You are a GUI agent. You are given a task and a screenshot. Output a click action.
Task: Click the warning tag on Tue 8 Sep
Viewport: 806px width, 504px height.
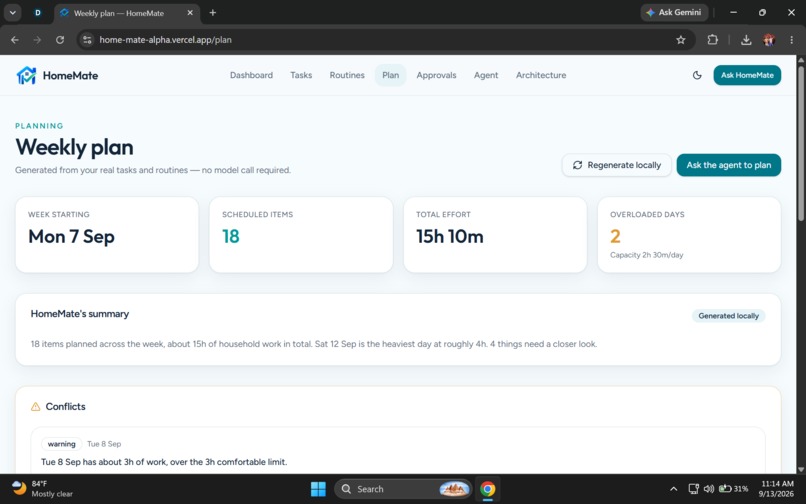point(62,444)
